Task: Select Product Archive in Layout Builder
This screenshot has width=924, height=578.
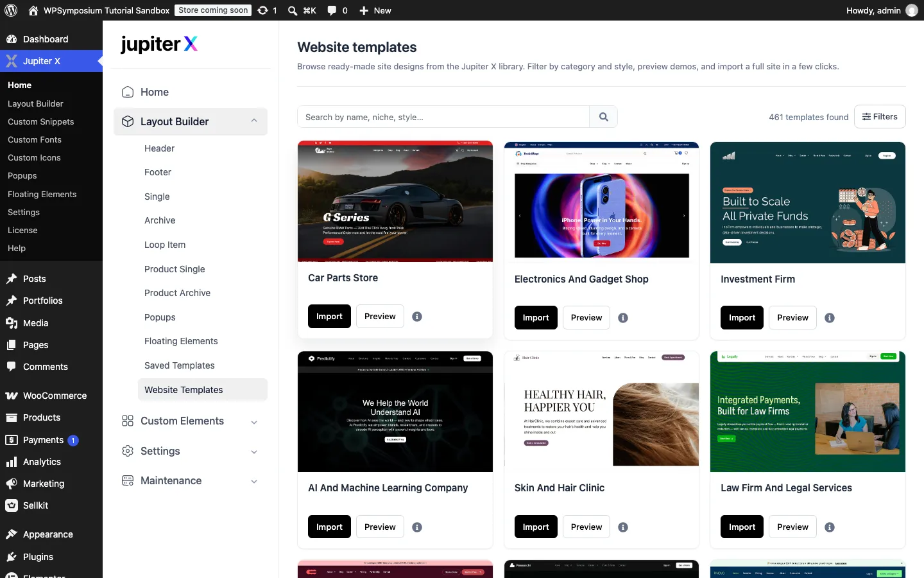Action: pyautogui.click(x=177, y=293)
